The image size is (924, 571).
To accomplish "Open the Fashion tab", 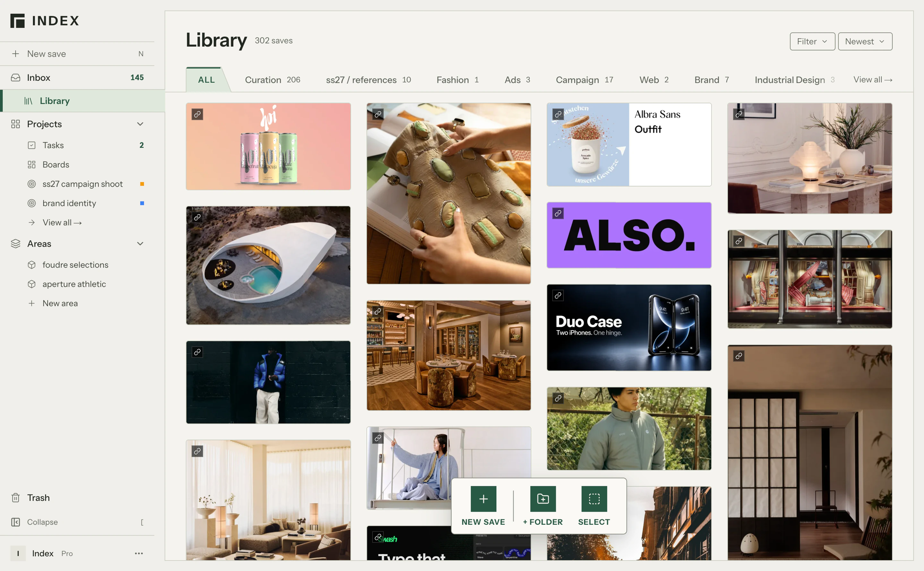I will (x=458, y=80).
